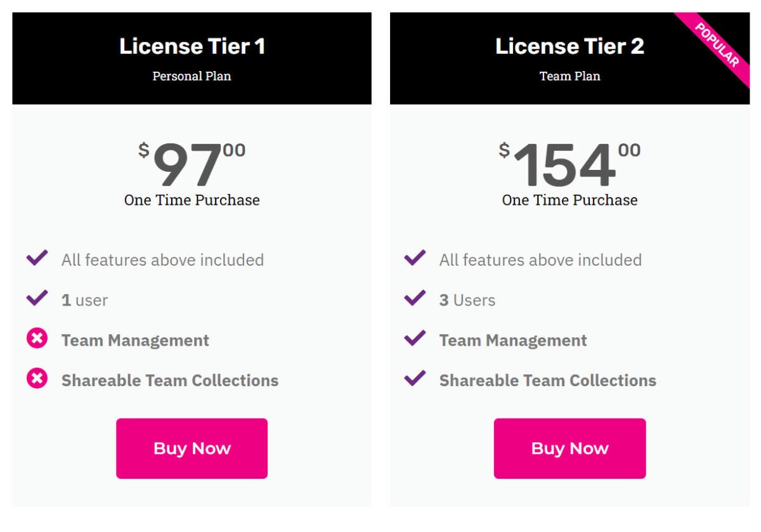Select the '3 Users' feature text
This screenshot has height=532, width=761.
point(466,300)
